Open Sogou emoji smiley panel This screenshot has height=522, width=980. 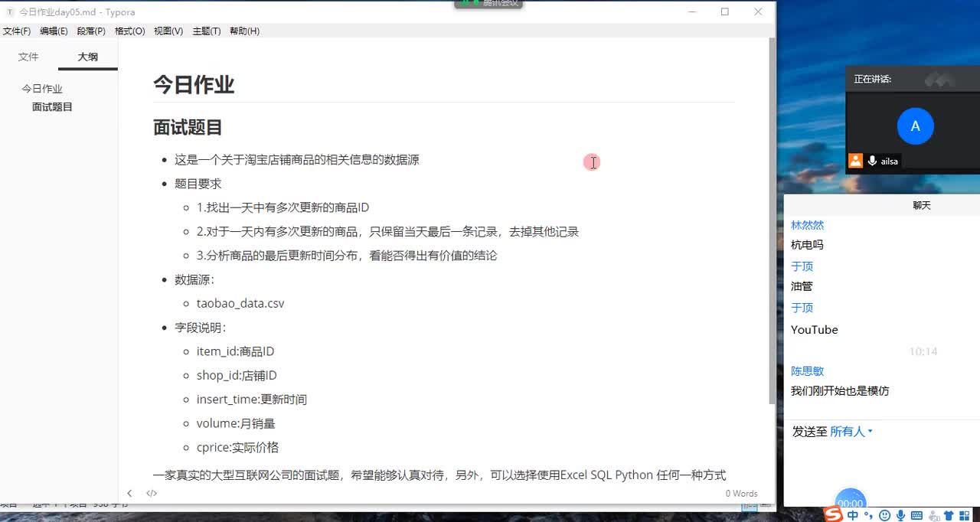885,516
